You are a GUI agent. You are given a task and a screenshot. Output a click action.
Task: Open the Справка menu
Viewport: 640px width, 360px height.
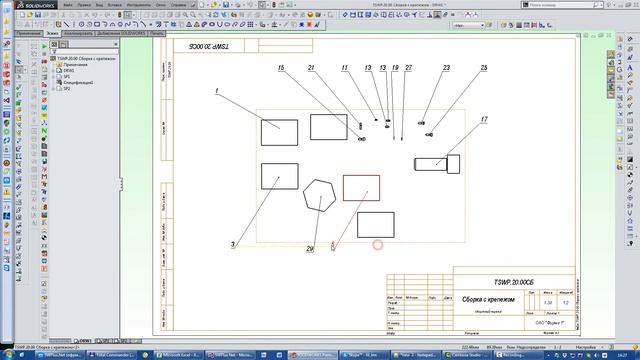coord(178,5)
